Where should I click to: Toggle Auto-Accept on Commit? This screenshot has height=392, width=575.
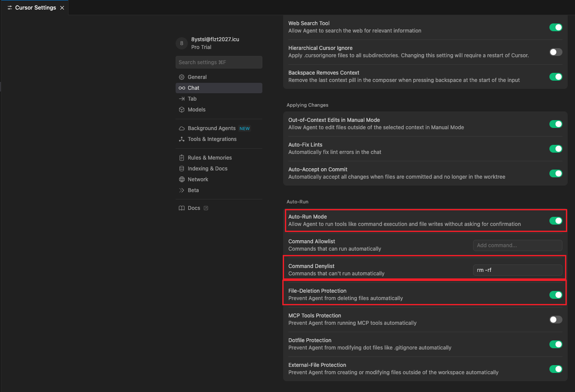click(556, 173)
